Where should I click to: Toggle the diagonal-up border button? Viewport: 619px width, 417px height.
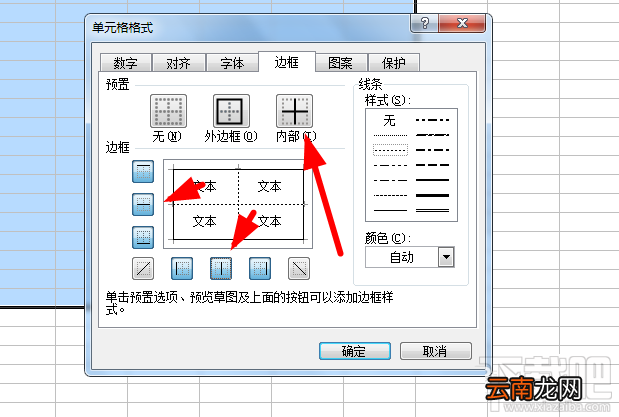coord(143,269)
